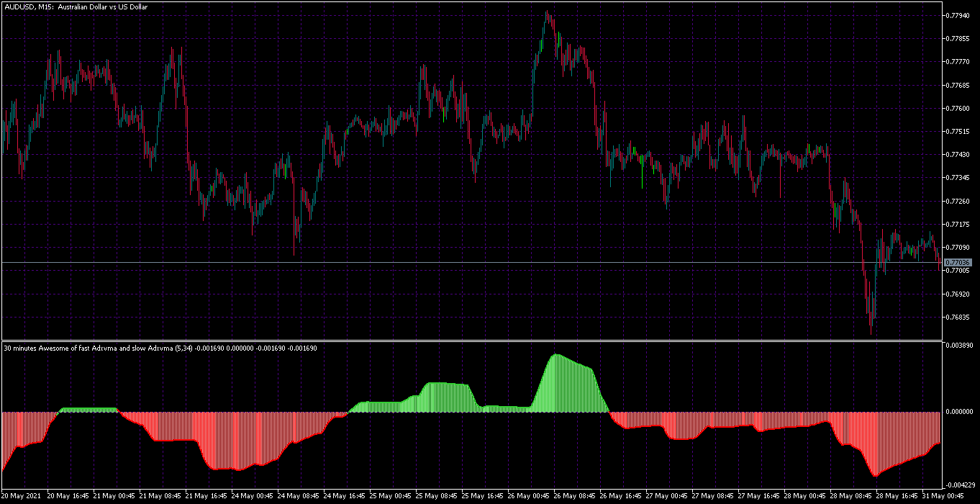Click the -0.004229 indicator scale value
Screen dimensions: 980x504
click(961, 484)
